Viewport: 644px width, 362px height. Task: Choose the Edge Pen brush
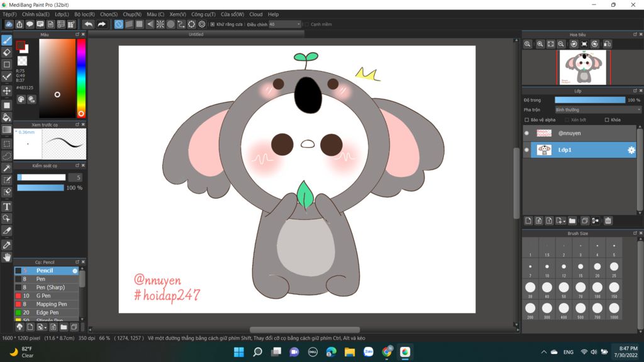[x=47, y=313]
